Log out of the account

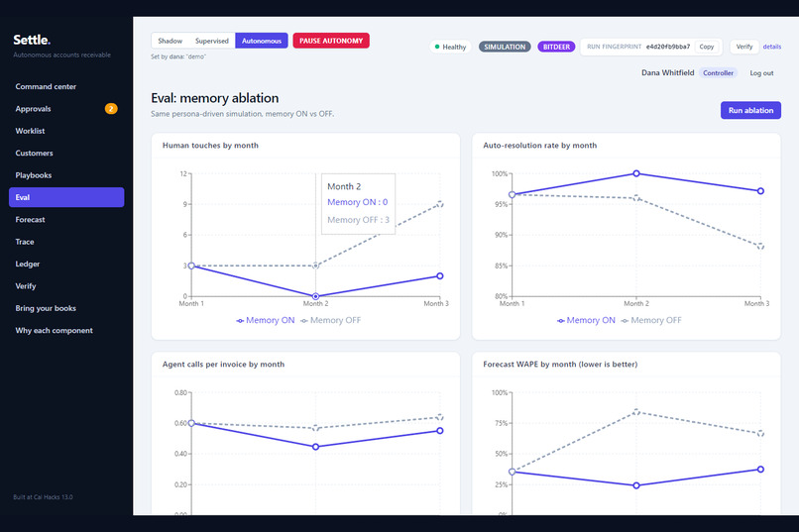tap(761, 72)
